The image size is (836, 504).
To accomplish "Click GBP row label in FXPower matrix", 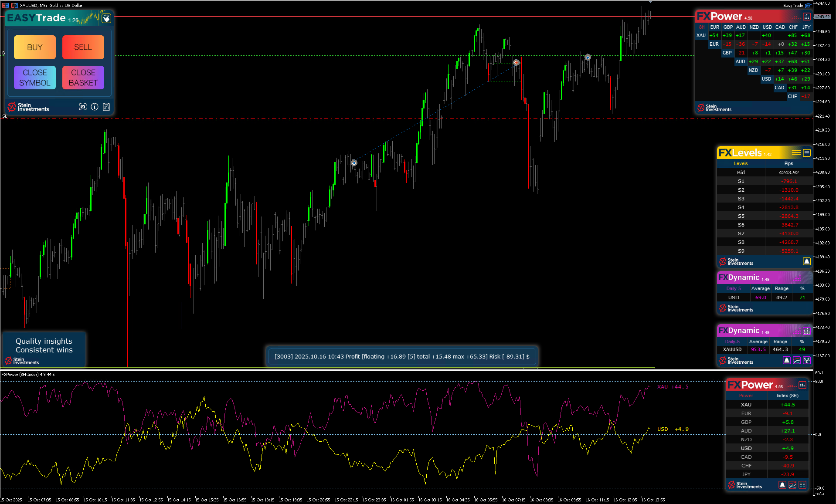I will [x=727, y=53].
